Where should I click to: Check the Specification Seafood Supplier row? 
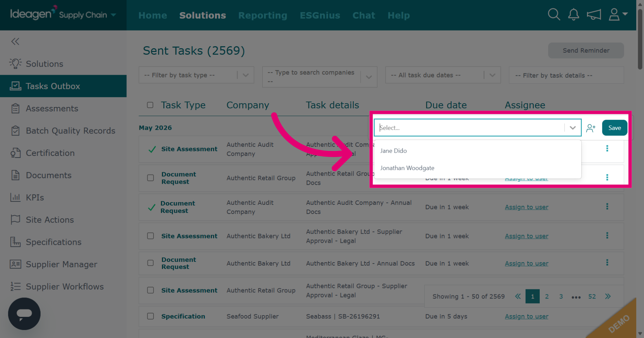[151, 316]
